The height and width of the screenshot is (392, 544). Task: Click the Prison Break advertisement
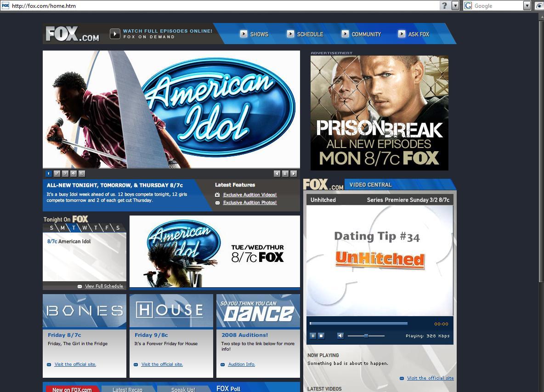pyautogui.click(x=379, y=113)
